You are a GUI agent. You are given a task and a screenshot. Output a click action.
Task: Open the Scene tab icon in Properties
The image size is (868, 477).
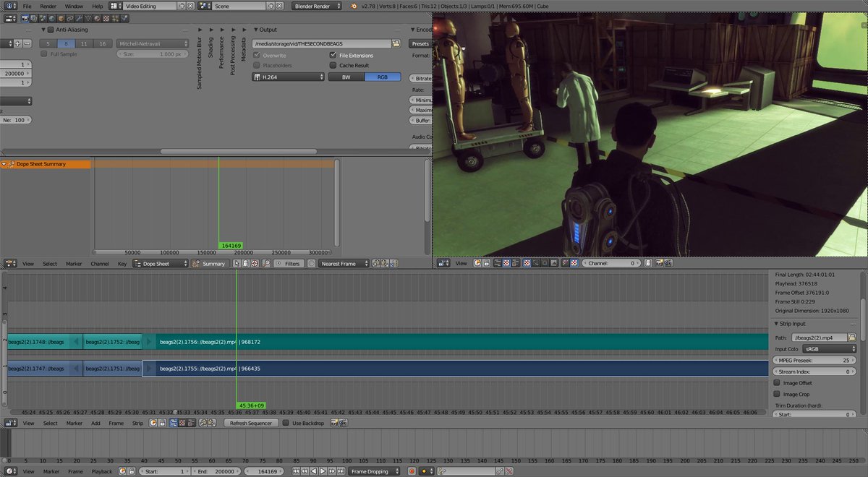click(x=43, y=19)
